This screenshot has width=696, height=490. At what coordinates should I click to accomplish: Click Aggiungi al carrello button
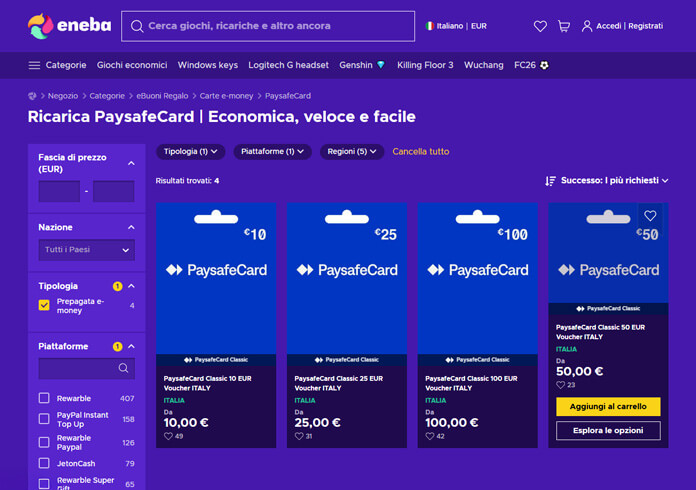(608, 407)
